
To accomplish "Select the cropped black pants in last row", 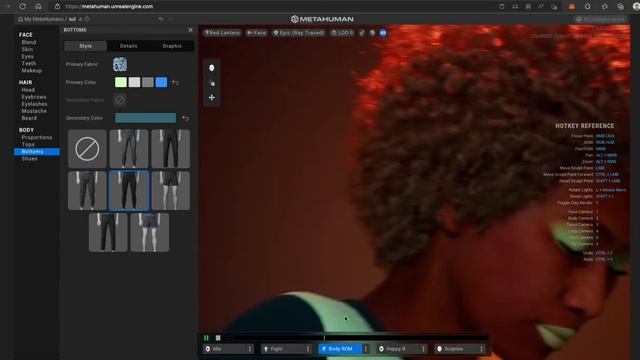I will (108, 232).
